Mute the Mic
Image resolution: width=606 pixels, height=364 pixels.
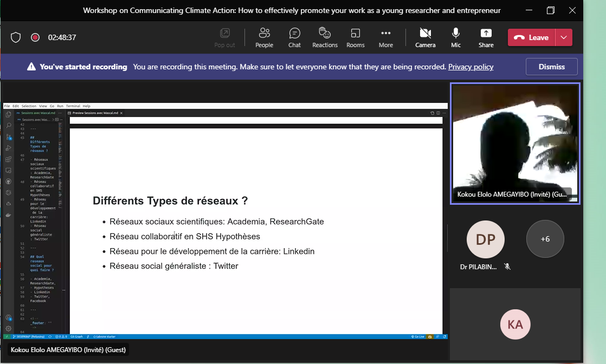455,37
